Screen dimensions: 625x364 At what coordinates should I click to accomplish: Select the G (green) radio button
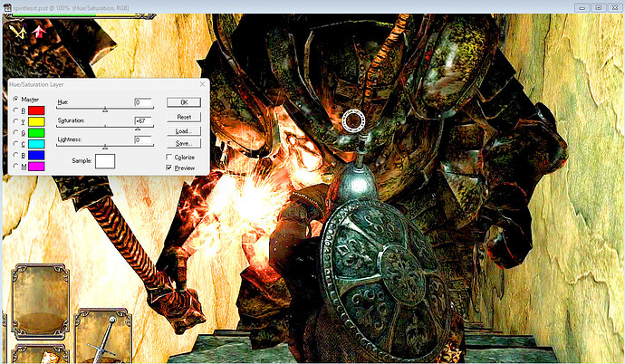pos(15,132)
